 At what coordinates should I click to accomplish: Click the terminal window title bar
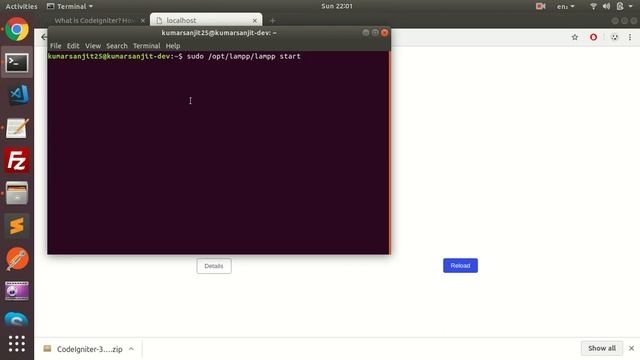[219, 33]
